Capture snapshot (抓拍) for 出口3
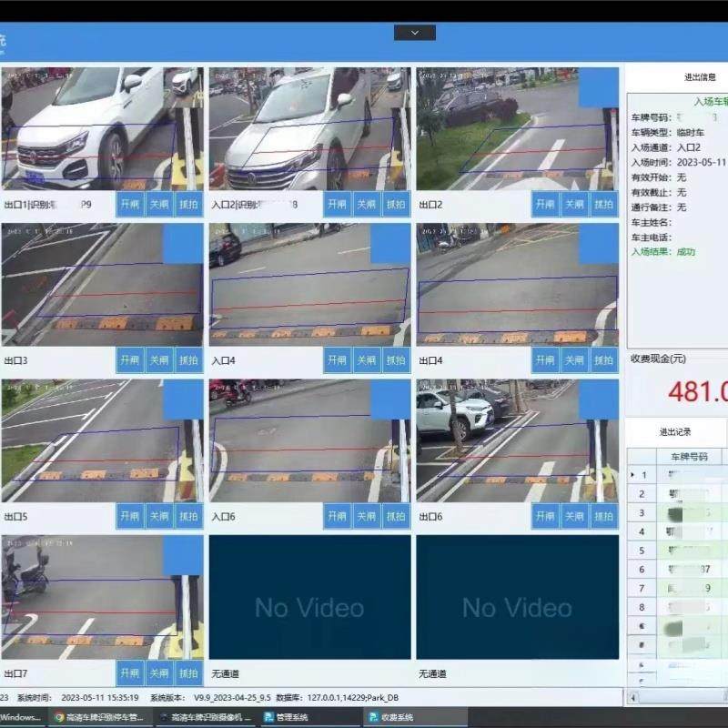This screenshot has width=728, height=728. [x=188, y=360]
